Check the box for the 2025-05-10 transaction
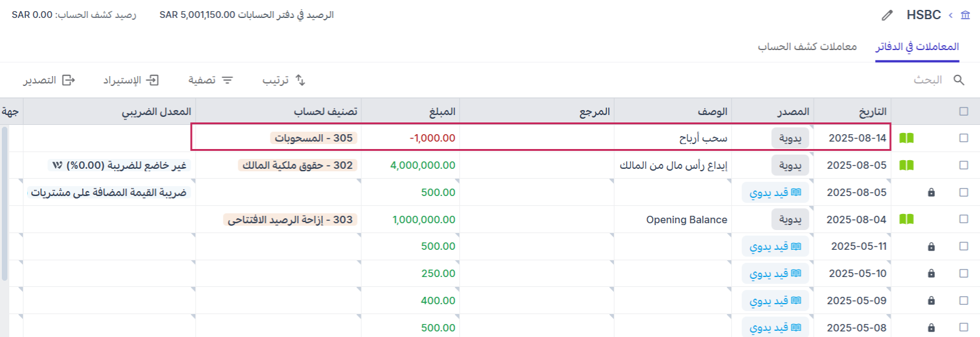Screen dimensions: 980x337 point(964,273)
